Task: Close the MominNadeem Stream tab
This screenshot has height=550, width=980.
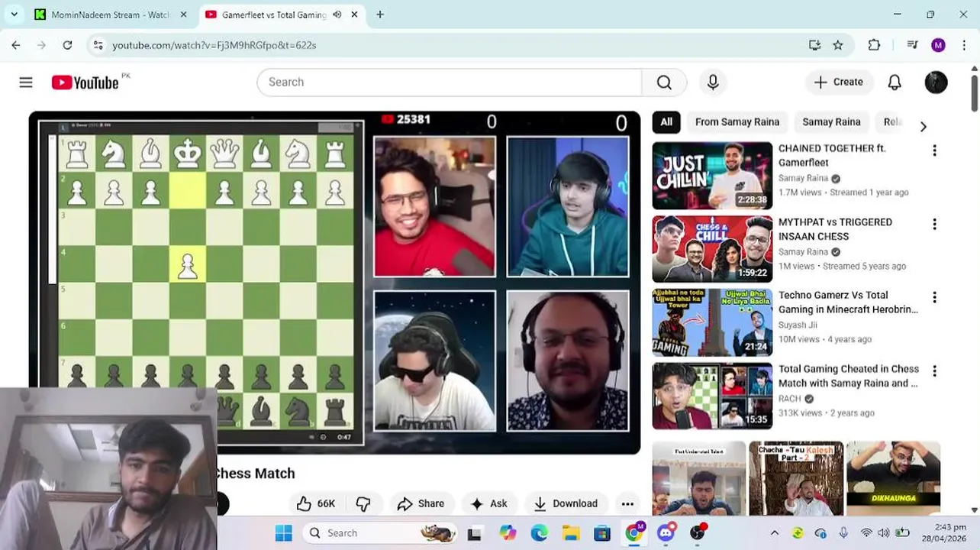Action: pyautogui.click(x=183, y=15)
